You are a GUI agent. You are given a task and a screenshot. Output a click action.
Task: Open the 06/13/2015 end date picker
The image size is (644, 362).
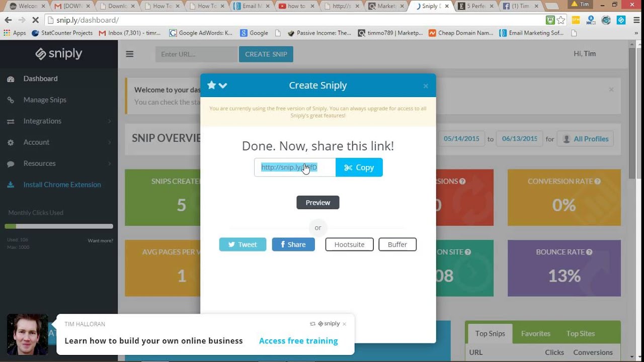coord(519,139)
